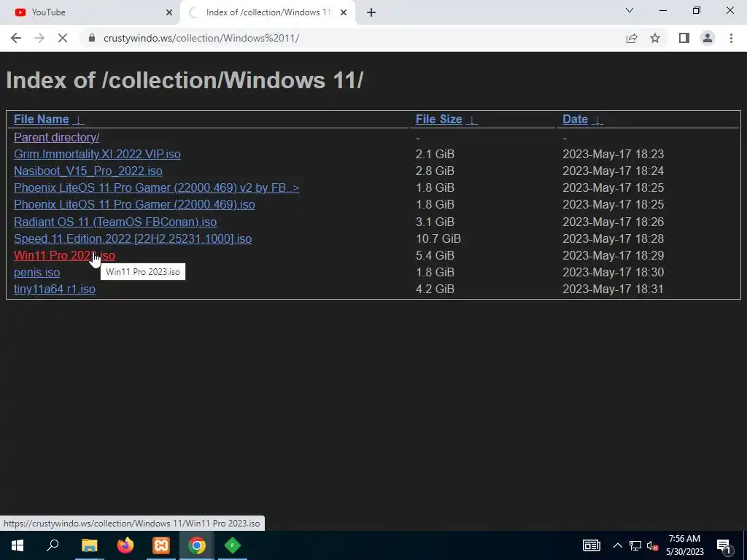This screenshot has height=560, width=747.
Task: Switch to the YouTube tab
Action: (x=90, y=12)
